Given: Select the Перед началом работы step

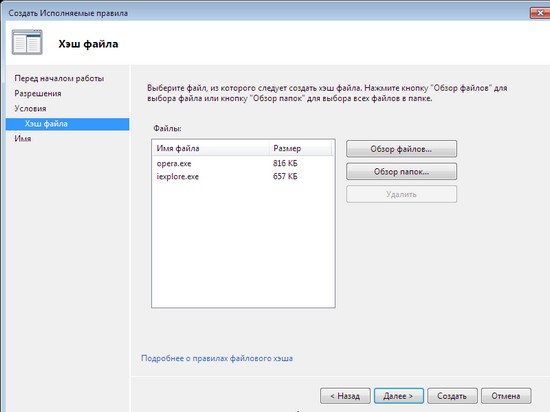Looking at the screenshot, I should pos(59,78).
